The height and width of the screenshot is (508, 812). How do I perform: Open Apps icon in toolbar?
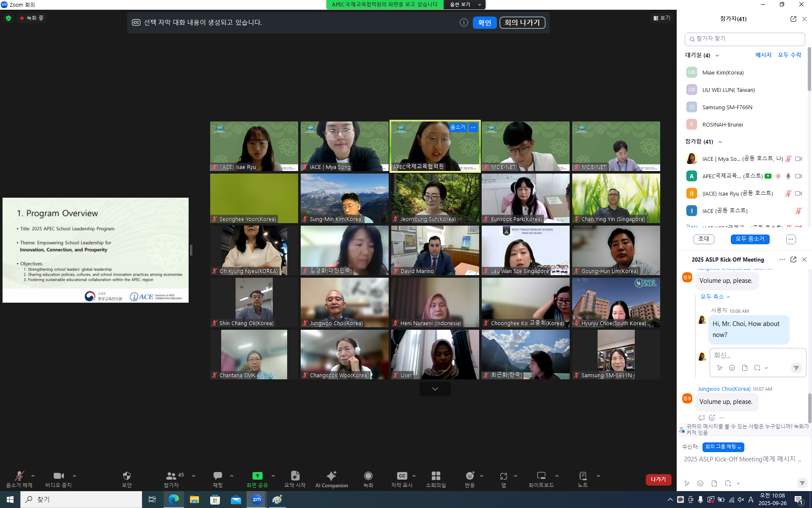coord(503,476)
